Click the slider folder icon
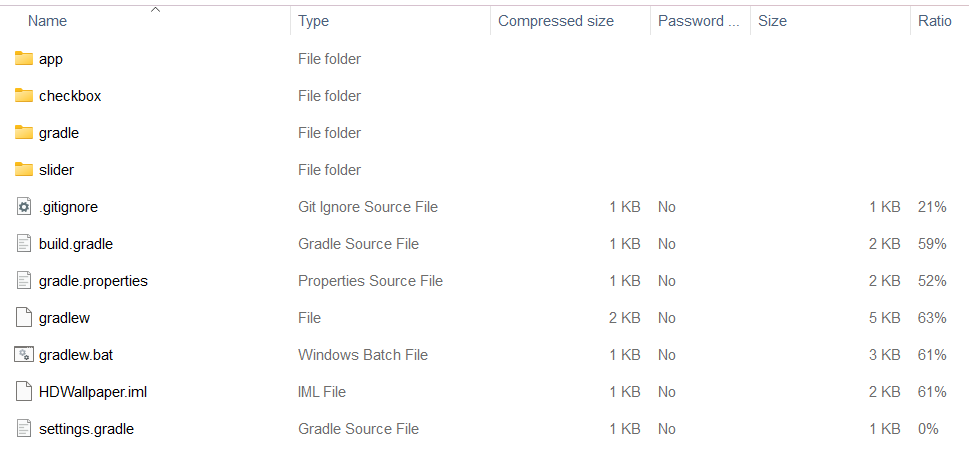This screenshot has height=457, width=969. [23, 170]
